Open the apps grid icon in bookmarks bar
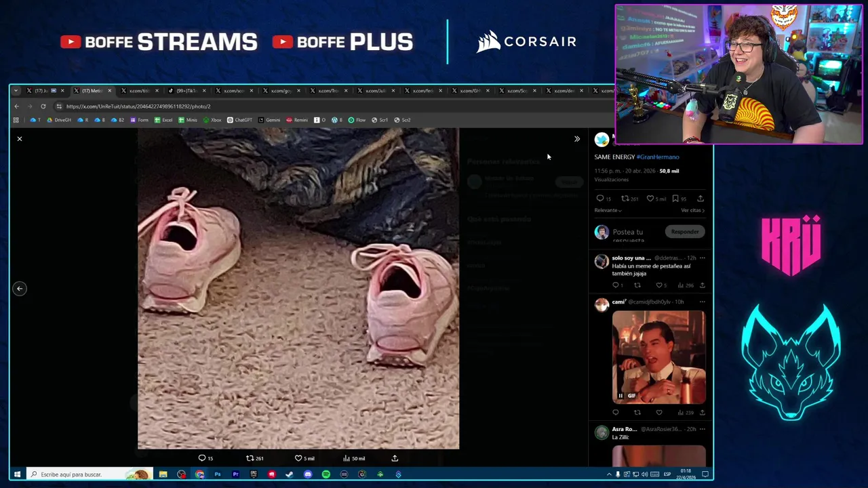This screenshot has width=868, height=488. click(16, 120)
